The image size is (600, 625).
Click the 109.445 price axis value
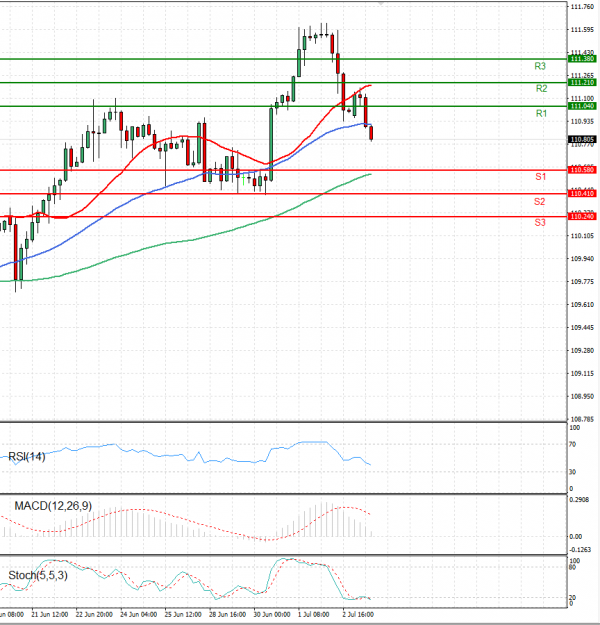(582, 328)
